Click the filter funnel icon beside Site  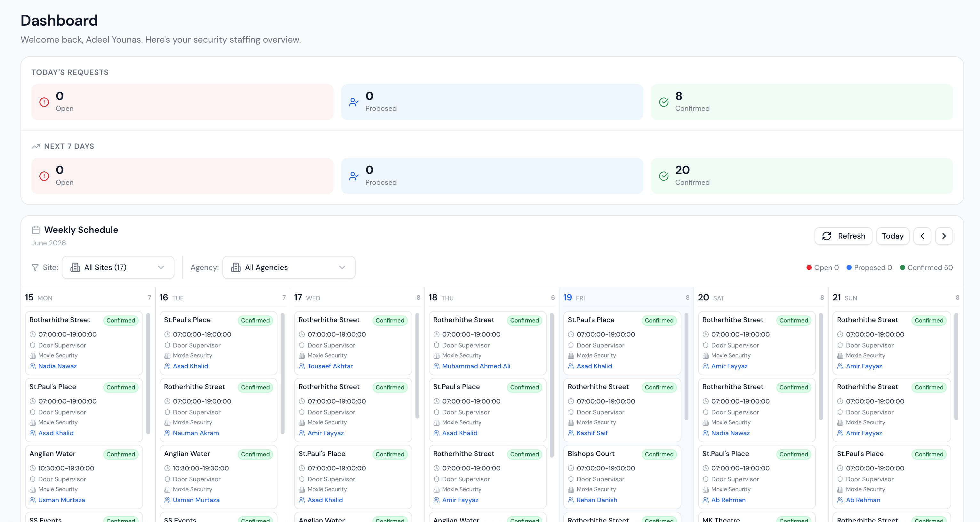[x=35, y=268]
